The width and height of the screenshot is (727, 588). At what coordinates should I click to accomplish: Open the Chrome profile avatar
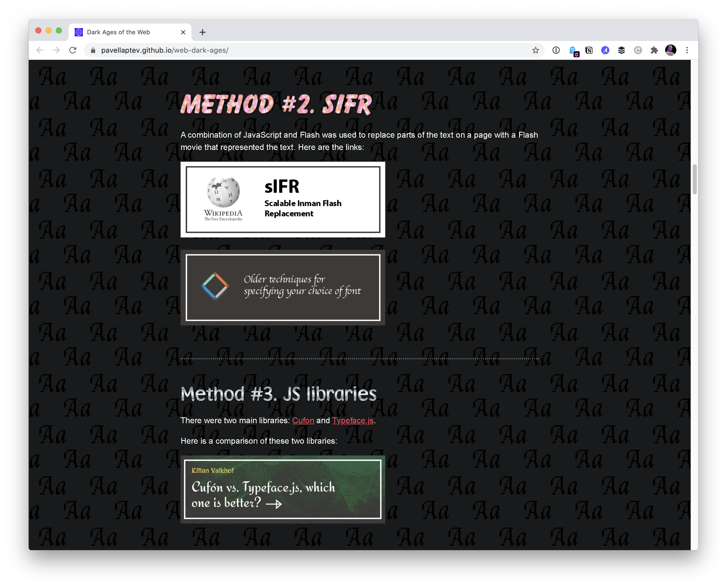(x=670, y=50)
